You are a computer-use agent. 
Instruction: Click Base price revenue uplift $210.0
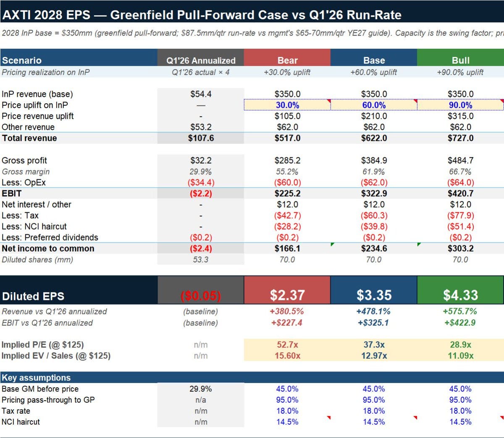[x=374, y=116]
